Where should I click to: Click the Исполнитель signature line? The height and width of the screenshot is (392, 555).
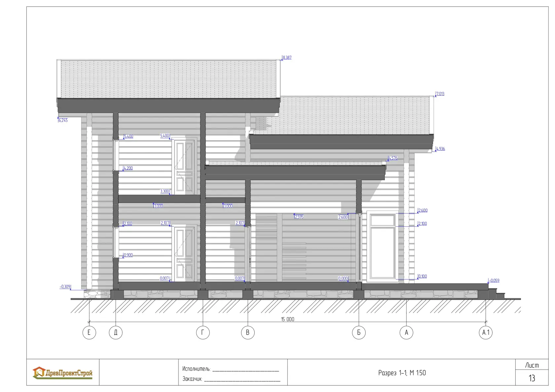245,372
